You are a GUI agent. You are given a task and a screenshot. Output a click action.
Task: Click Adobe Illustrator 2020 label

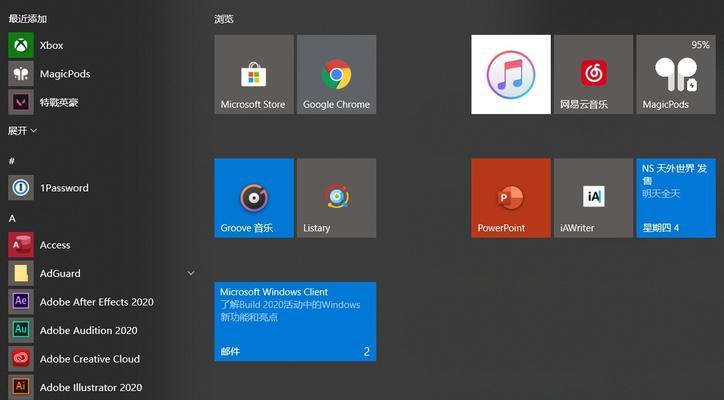pos(91,388)
